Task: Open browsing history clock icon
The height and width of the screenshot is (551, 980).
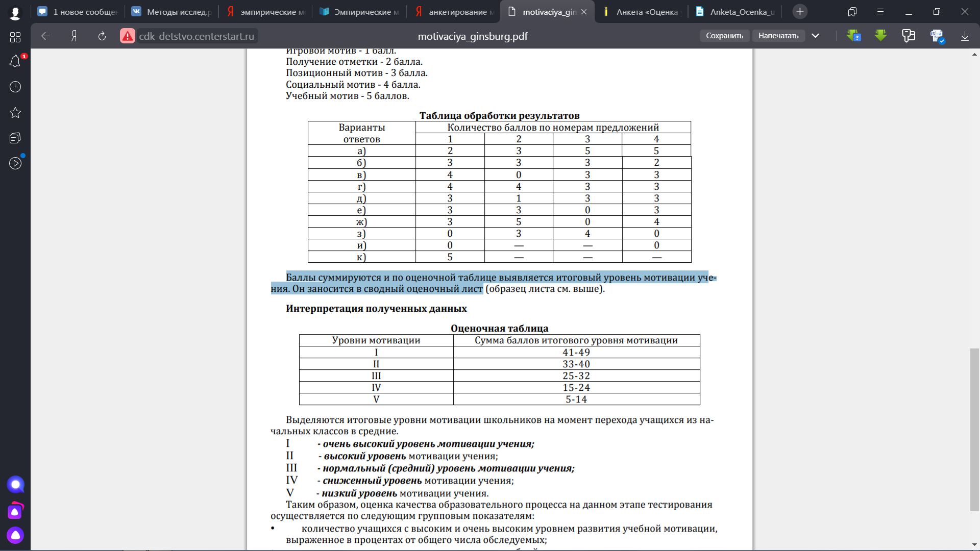Action: (15, 87)
